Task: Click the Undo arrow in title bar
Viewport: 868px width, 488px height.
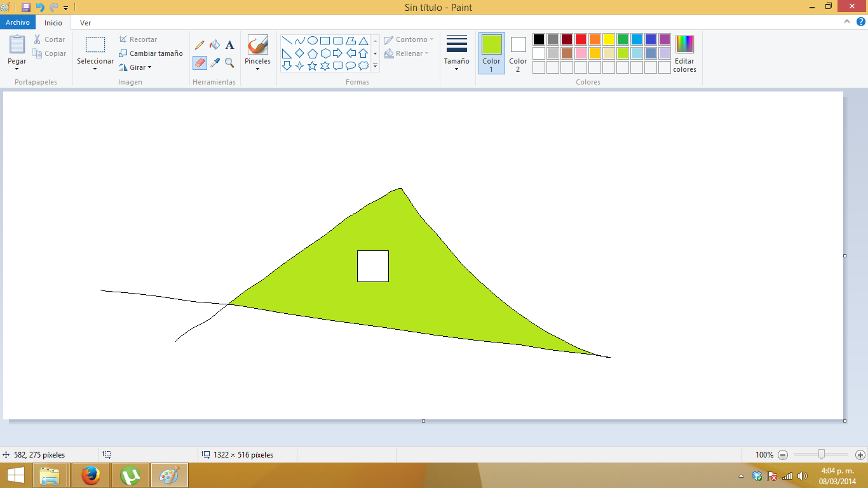Action: point(40,8)
